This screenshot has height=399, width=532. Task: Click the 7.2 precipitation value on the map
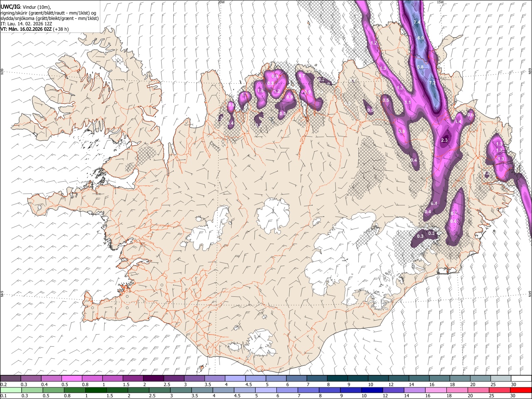432,83
